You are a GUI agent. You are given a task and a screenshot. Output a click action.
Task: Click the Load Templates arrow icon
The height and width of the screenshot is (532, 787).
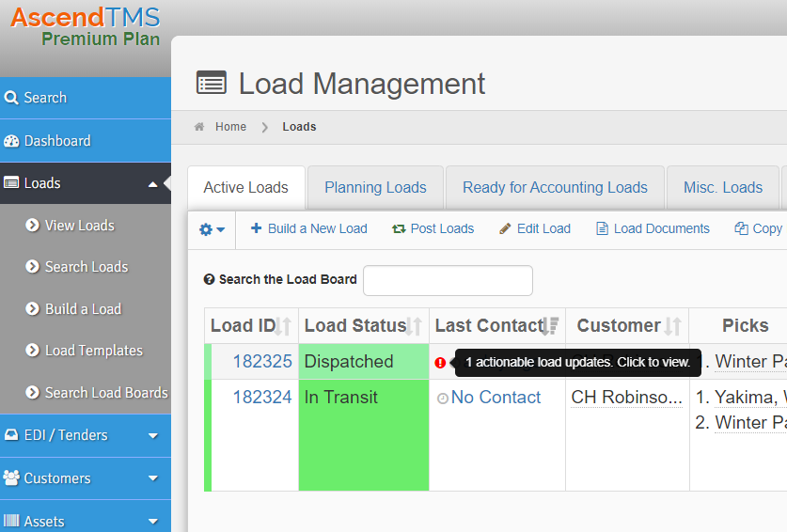pyautogui.click(x=33, y=350)
